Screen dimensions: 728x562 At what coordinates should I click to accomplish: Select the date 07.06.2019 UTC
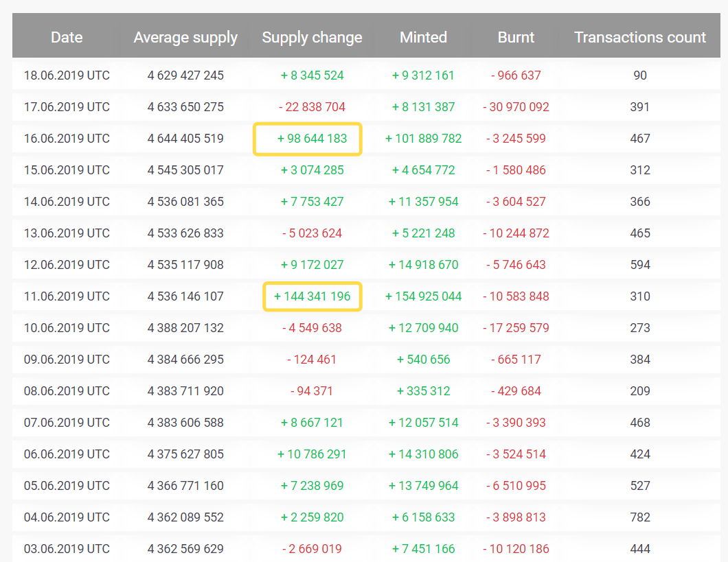coord(67,422)
